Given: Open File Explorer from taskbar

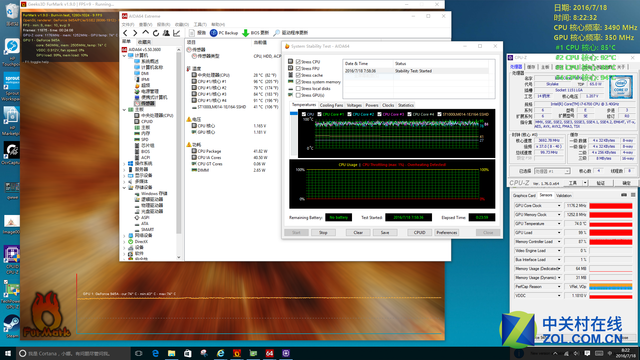Looking at the screenshot, I should tap(171, 353).
